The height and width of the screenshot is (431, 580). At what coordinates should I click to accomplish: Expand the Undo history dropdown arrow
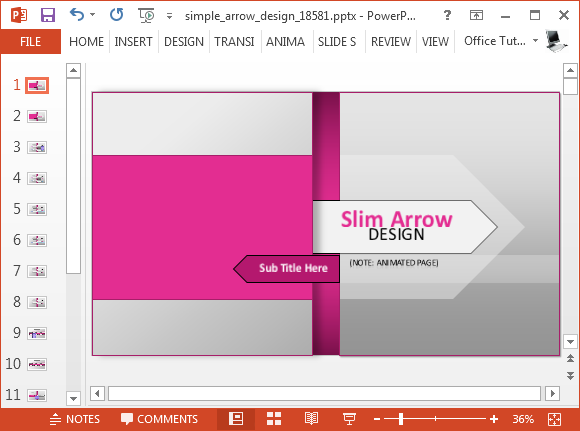[x=92, y=15]
